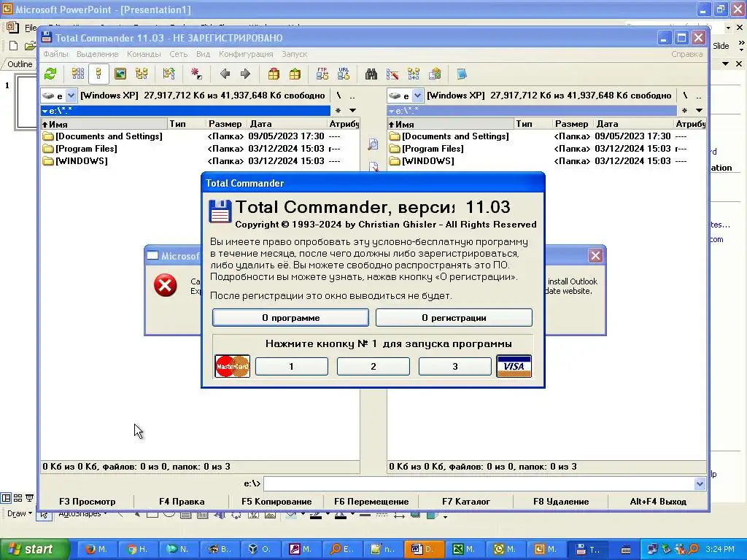Sort left pane by Размер column
This screenshot has height=560, width=747.
point(225,124)
